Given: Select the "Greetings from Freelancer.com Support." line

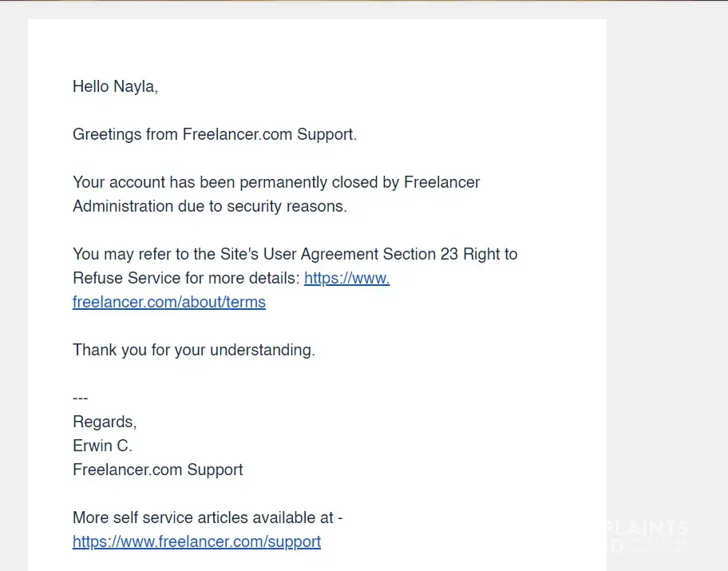Looking at the screenshot, I should (x=215, y=134).
